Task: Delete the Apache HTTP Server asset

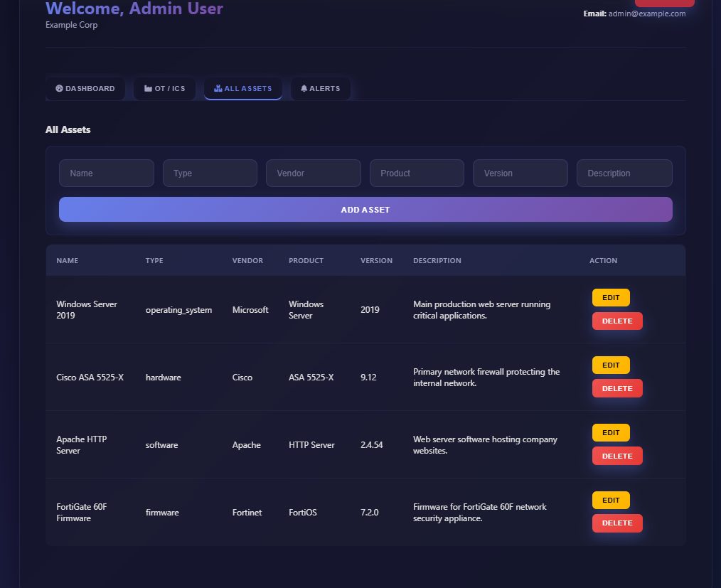Action: click(x=617, y=456)
